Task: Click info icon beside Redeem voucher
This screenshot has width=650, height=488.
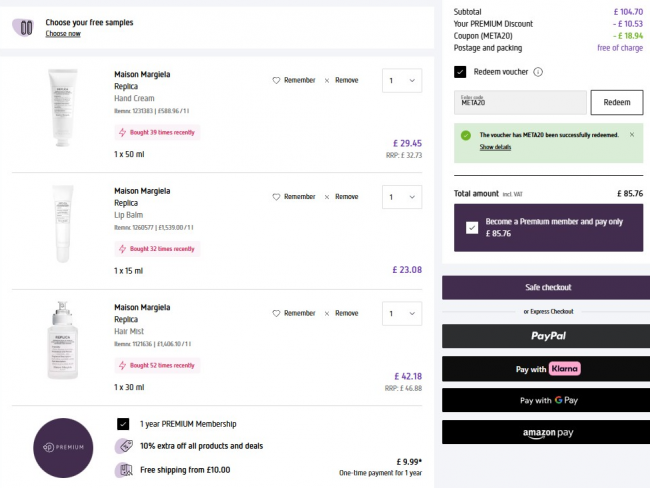Action: (538, 72)
